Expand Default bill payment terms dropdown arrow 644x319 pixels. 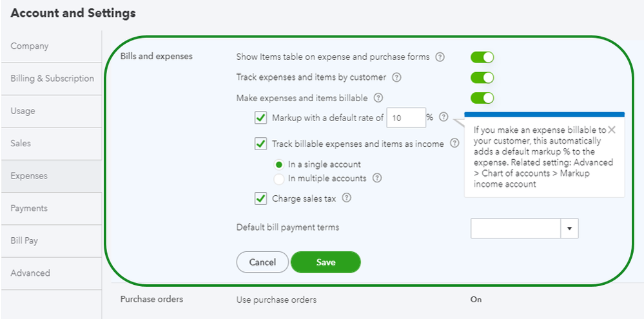point(570,228)
